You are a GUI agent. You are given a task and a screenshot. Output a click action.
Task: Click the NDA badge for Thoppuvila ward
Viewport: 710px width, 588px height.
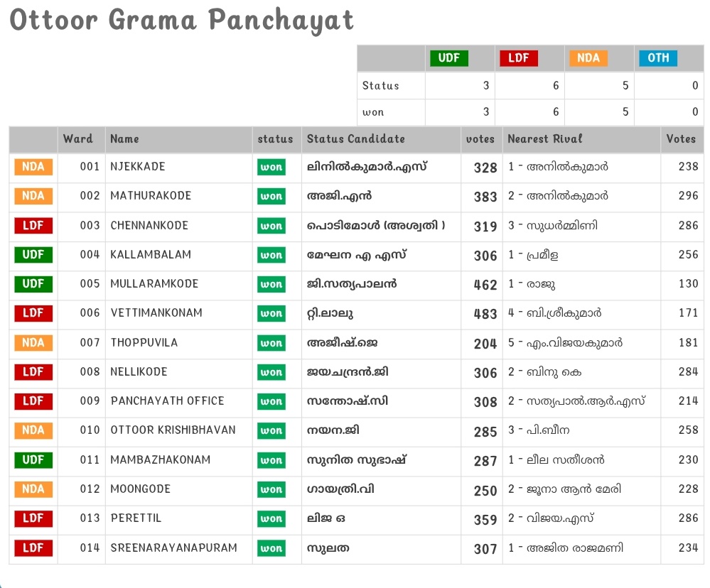pyautogui.click(x=33, y=343)
